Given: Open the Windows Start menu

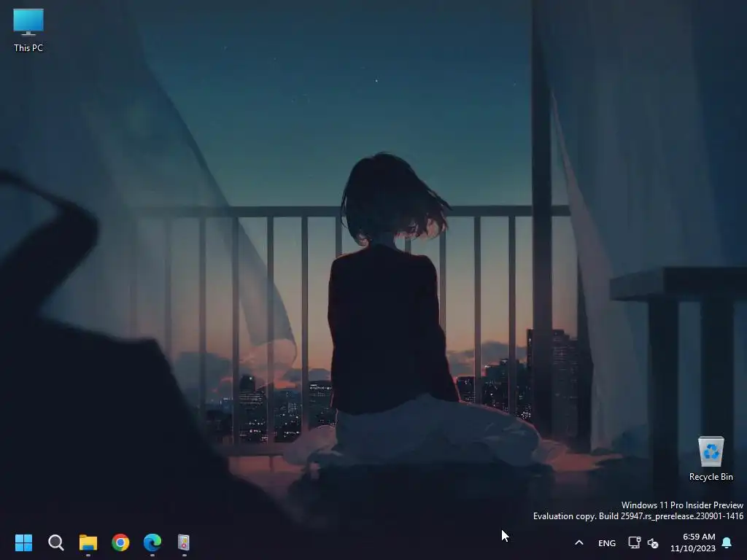Looking at the screenshot, I should (x=23, y=542).
